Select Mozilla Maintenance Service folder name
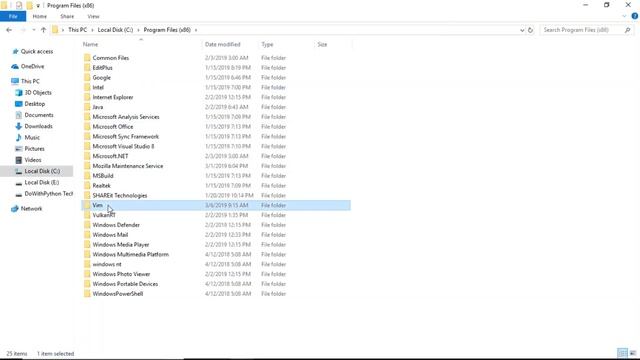This screenshot has width=640, height=360. point(128,166)
